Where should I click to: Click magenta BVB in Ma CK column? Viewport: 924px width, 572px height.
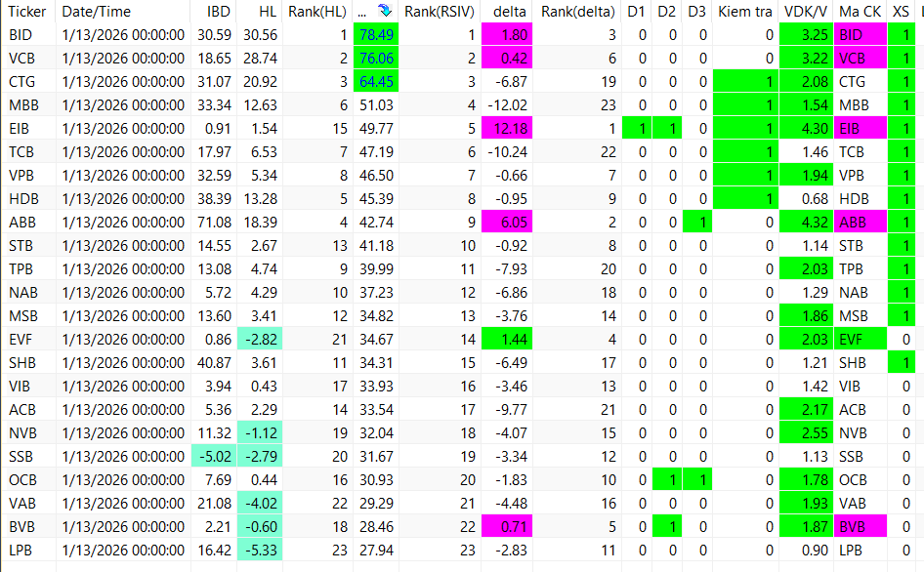pos(861,527)
